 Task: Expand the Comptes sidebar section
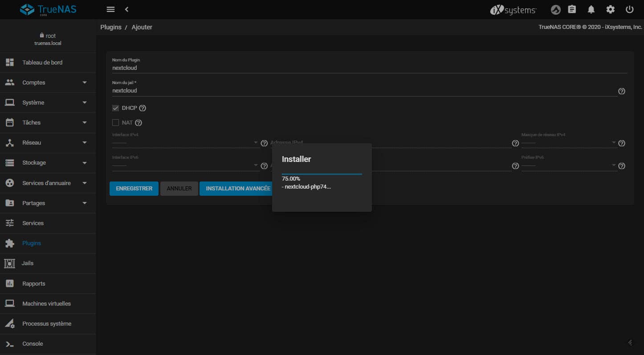(48, 83)
